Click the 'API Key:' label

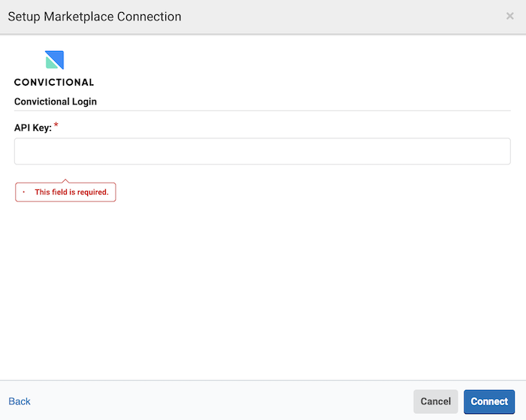tap(33, 128)
